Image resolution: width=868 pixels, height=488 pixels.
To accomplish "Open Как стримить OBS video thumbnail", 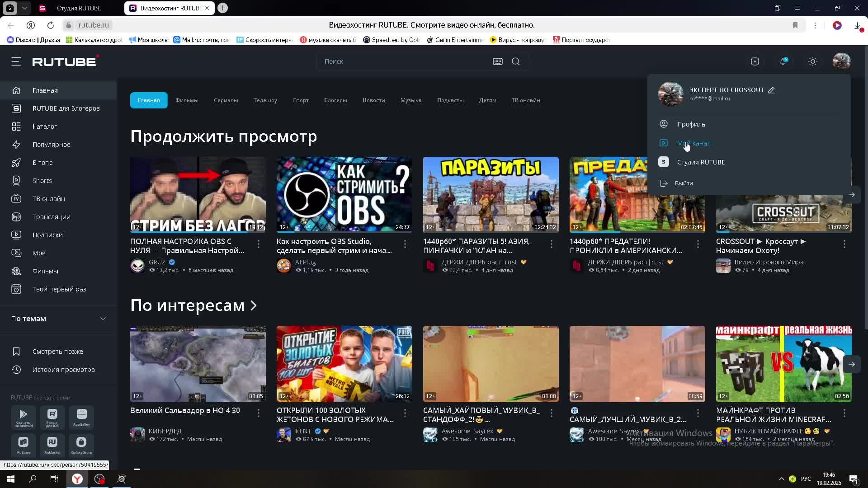I will [344, 195].
